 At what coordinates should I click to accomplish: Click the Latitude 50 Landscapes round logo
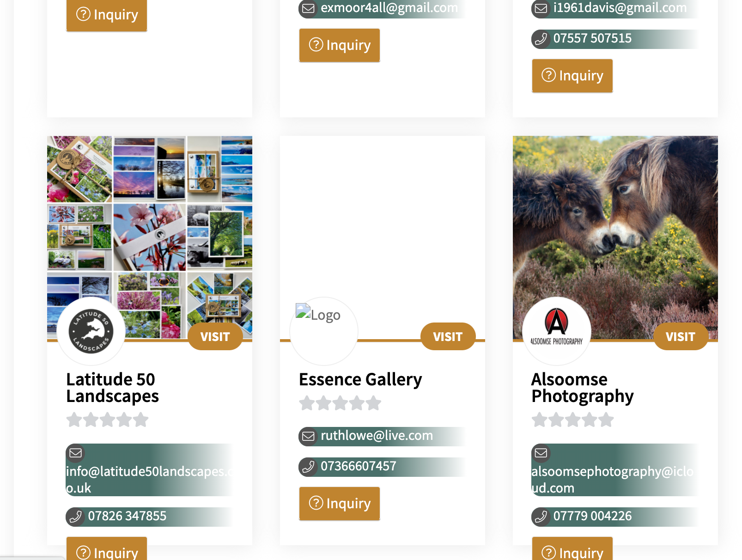[x=91, y=331]
